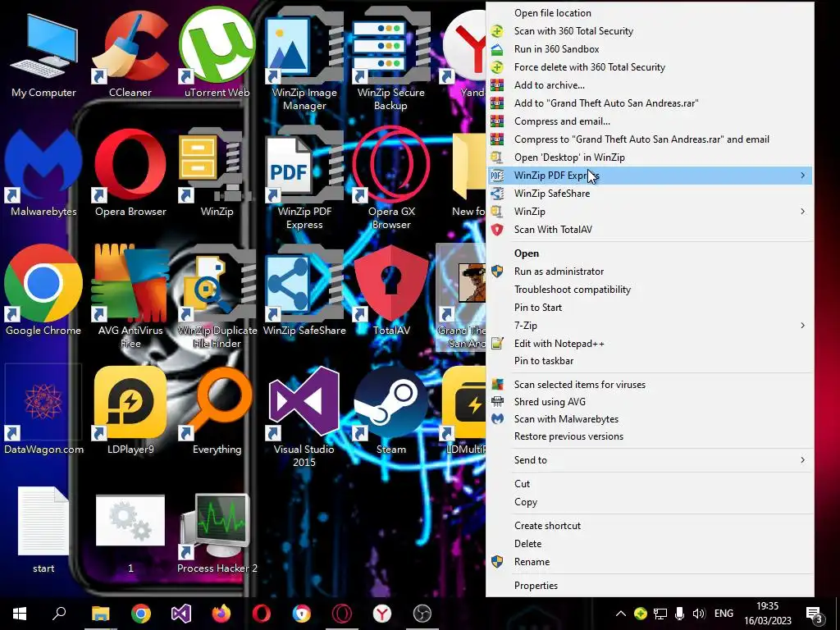Choose Run as administrator
840x630 pixels.
650,271
